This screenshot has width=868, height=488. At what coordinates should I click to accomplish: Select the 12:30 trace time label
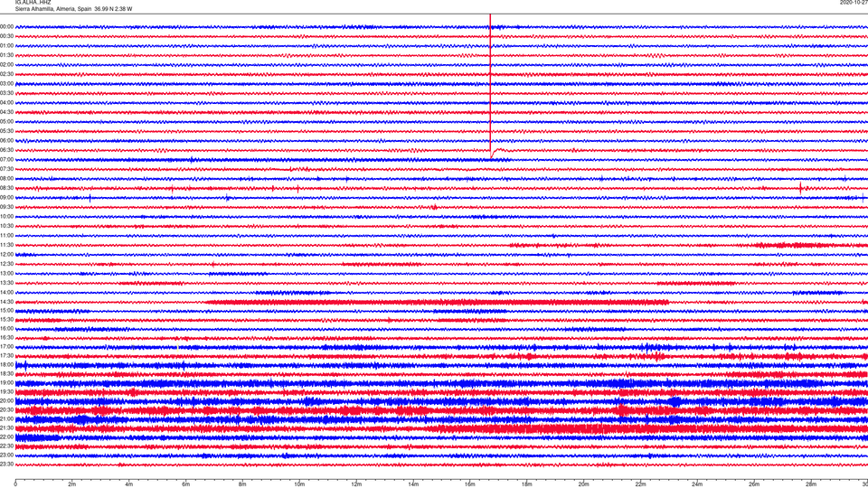[6, 264]
